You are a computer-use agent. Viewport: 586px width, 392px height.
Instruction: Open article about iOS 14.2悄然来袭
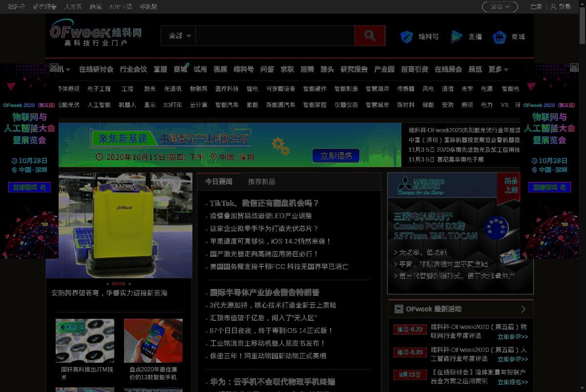click(271, 241)
